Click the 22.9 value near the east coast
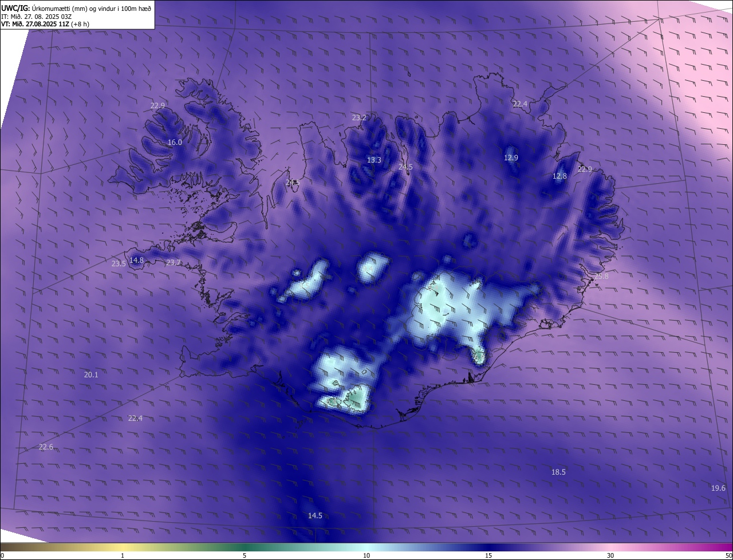Viewport: 733px width, 560px height. click(x=585, y=169)
